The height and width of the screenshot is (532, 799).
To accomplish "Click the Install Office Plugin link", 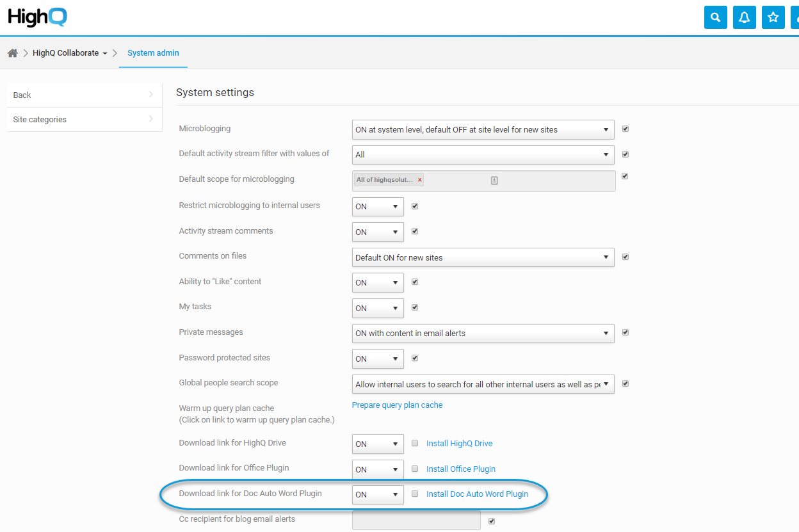I will (461, 469).
